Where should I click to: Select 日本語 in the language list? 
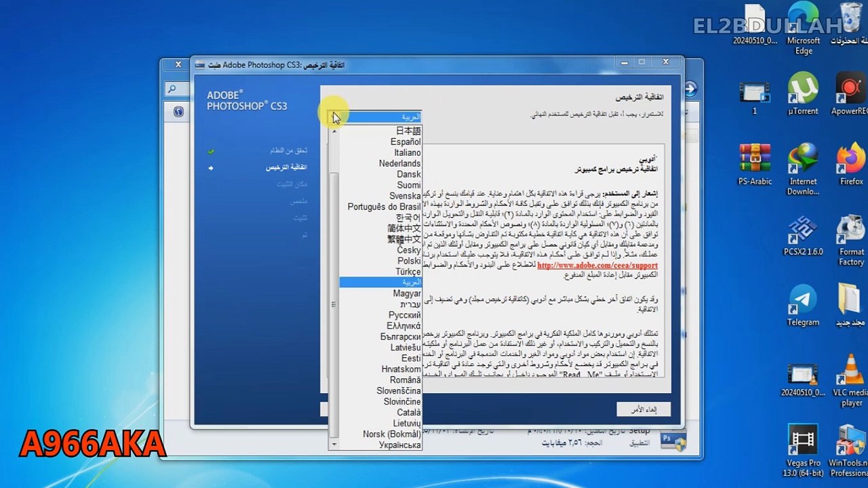[x=408, y=131]
